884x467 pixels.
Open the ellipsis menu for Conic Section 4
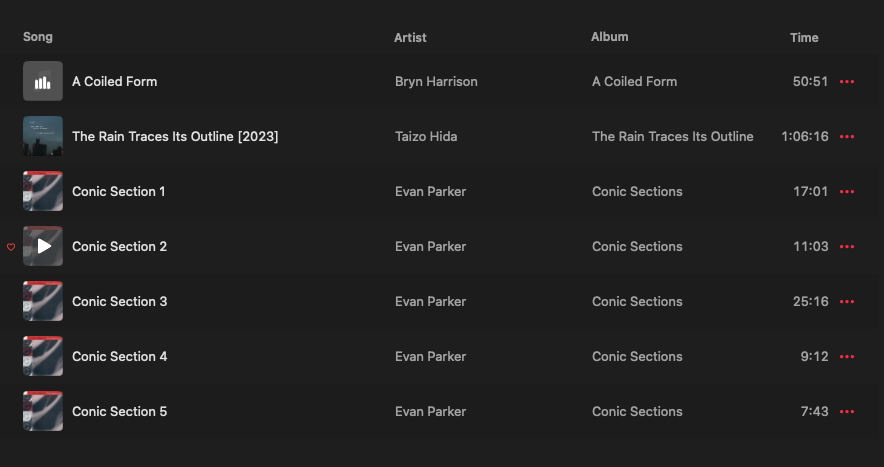click(848, 357)
